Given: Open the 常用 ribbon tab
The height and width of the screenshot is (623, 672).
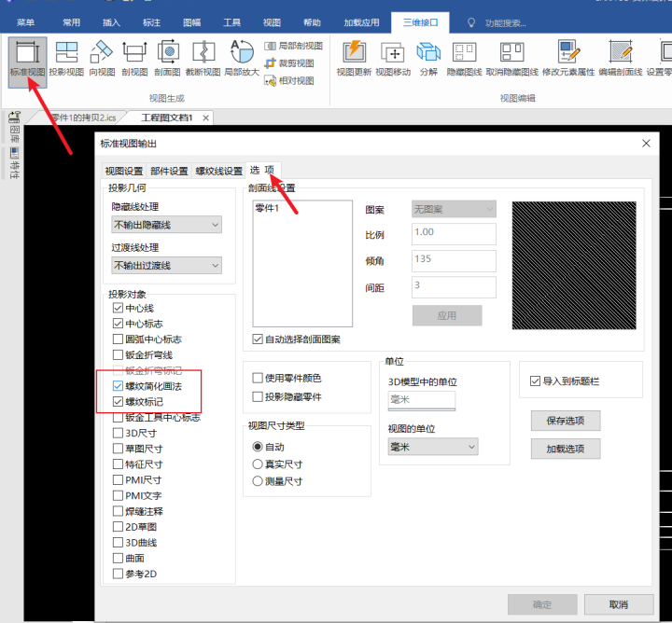Looking at the screenshot, I should [x=71, y=22].
